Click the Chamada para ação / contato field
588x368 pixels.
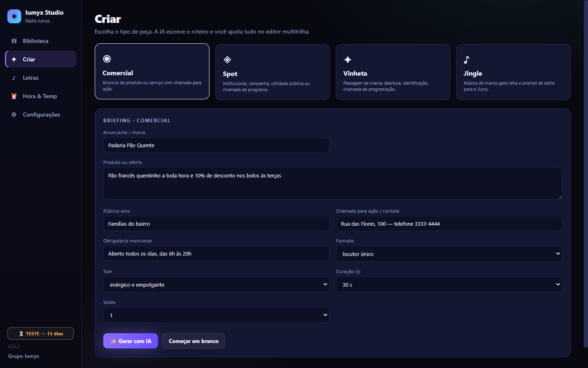449,224
